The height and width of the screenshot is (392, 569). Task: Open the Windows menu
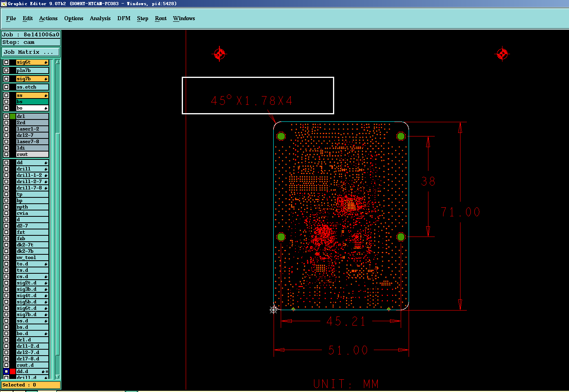184,19
